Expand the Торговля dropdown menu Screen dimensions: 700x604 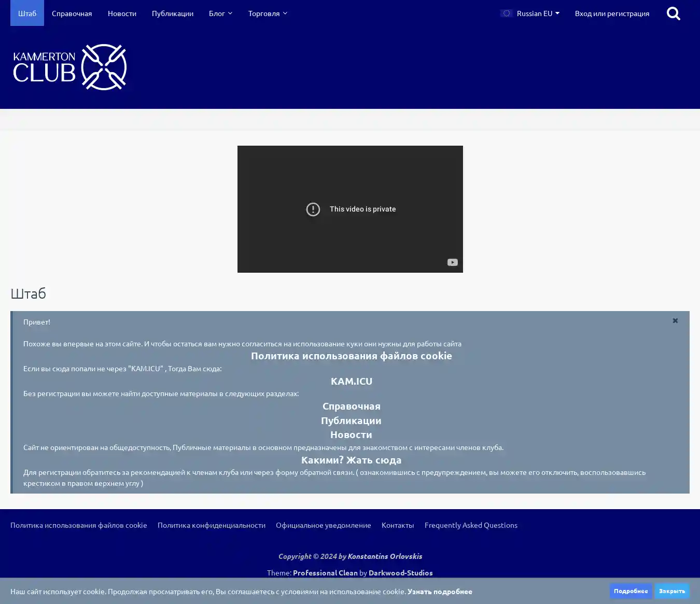(268, 13)
